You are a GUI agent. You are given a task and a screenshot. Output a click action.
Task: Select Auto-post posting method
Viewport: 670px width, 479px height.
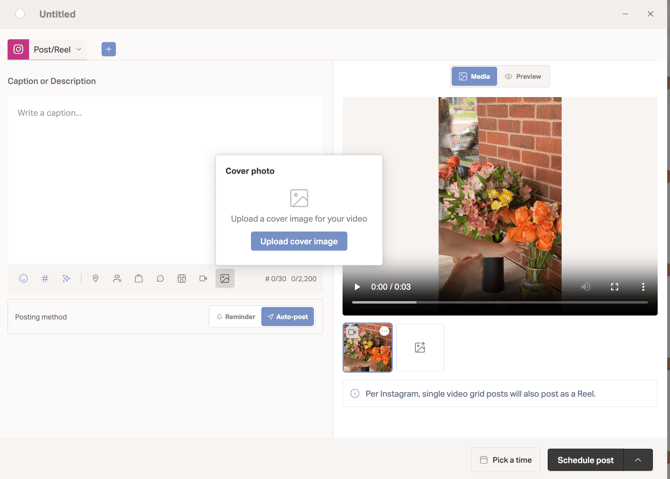(x=288, y=317)
